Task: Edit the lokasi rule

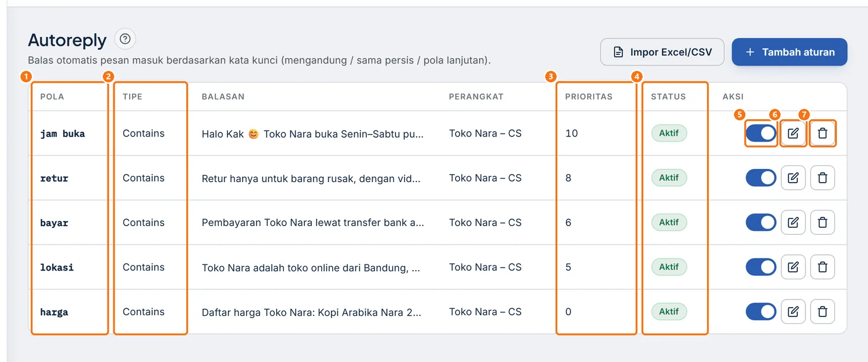Action: click(793, 267)
